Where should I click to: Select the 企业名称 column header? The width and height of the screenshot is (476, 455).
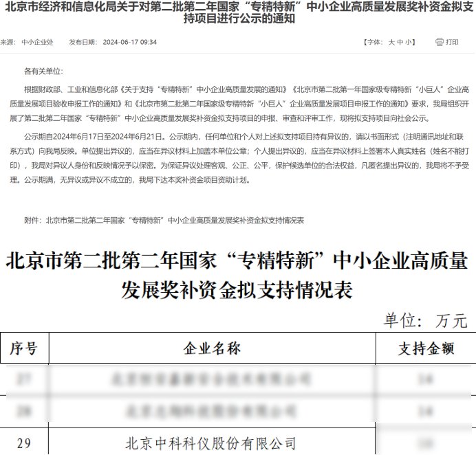[x=212, y=349]
